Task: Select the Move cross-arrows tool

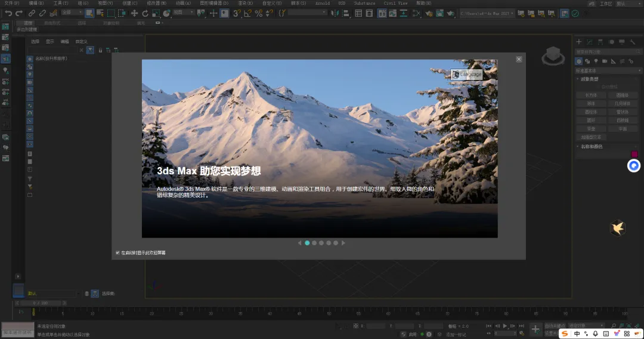Action: point(134,14)
